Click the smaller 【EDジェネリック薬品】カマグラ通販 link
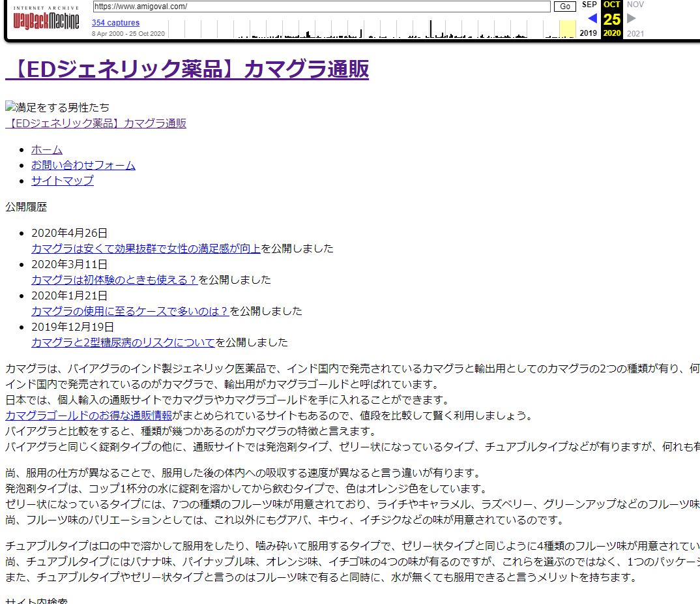700x604 pixels. pos(96,123)
